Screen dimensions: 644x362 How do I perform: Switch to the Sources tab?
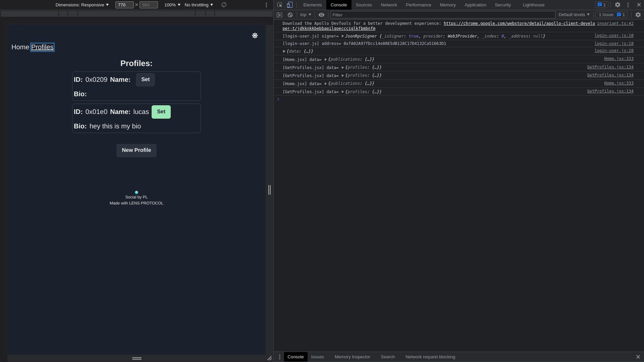pyautogui.click(x=364, y=5)
